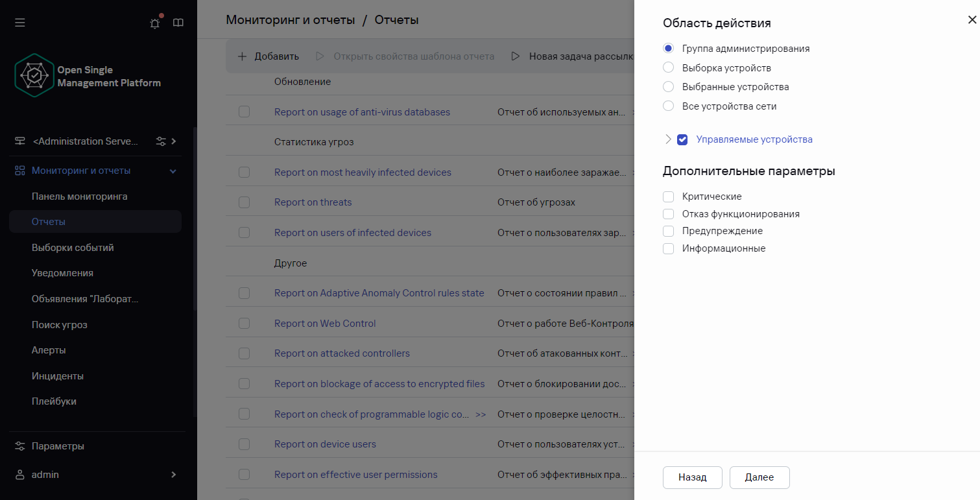Screen dimensions: 980x500
Task: Collapse the Мониторинг и отчеты section
Action: (x=173, y=171)
